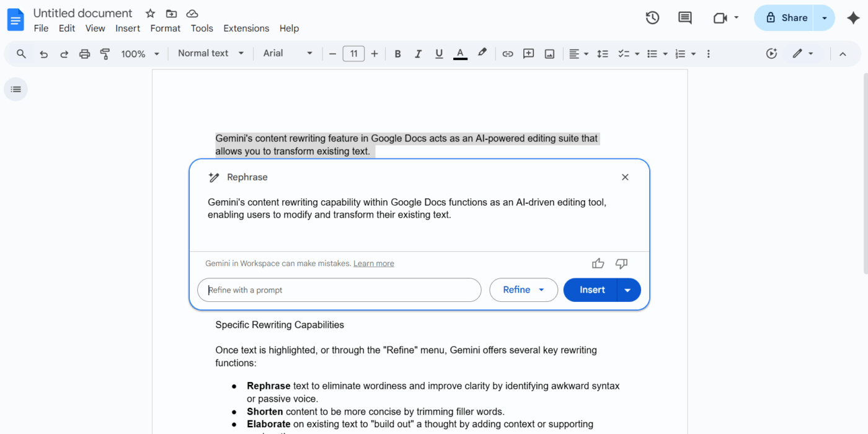Screen dimensions: 868x434
Task: Click the insert image icon
Action: 549,54
